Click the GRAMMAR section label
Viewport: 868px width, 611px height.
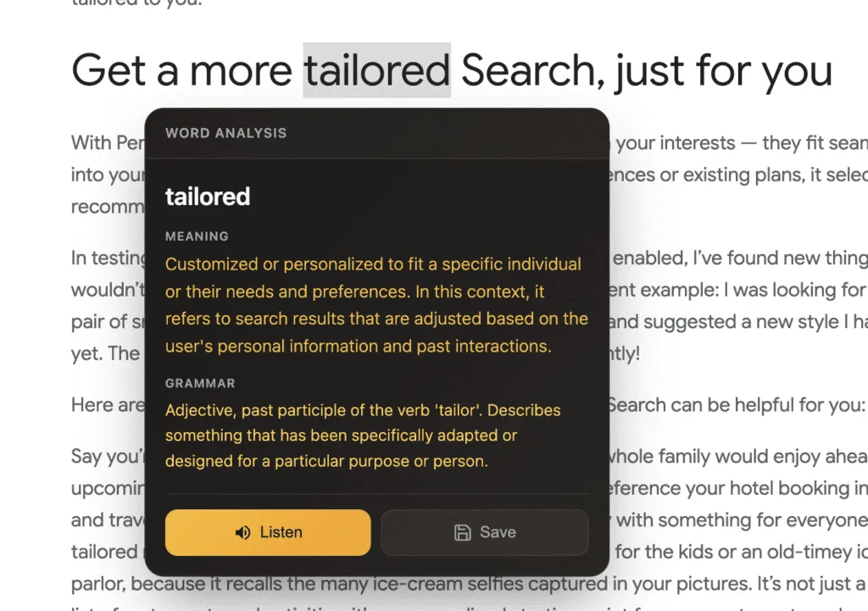click(200, 383)
